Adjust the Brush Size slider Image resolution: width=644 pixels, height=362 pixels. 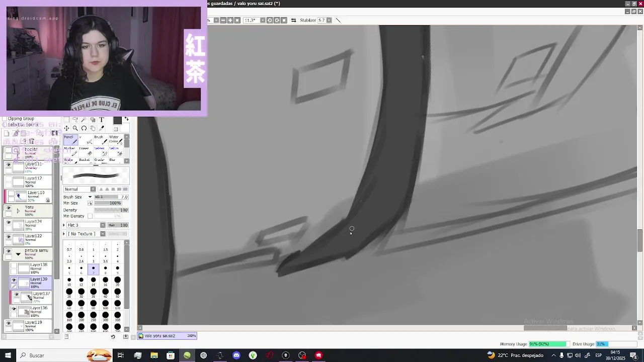click(111, 197)
